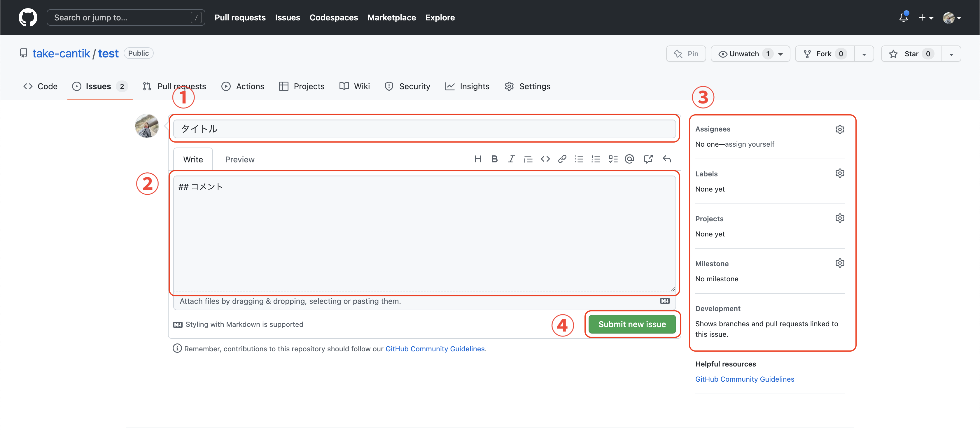The image size is (980, 435).
Task: Open the Unwatch options dropdown
Action: (x=781, y=54)
